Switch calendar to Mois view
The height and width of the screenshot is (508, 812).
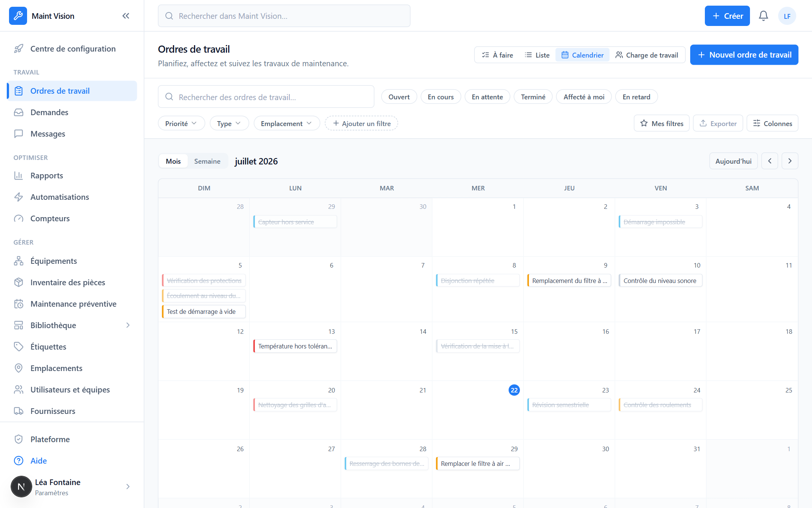[x=173, y=161]
